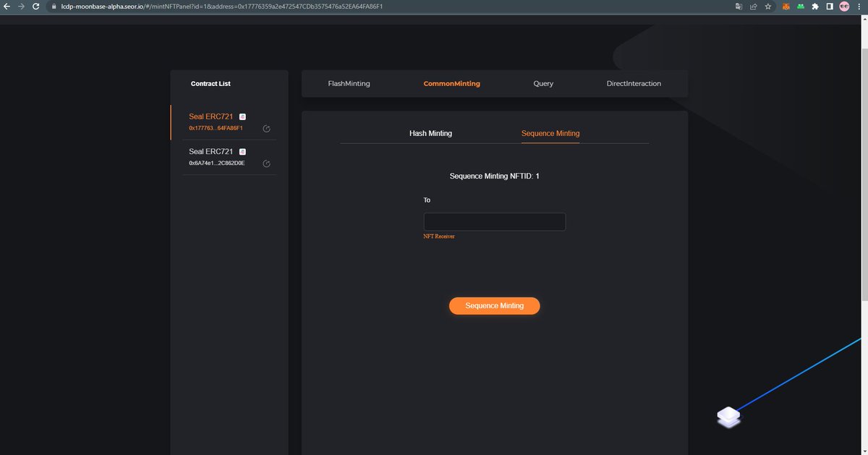Click the badge icon next to 0x6A74e1 Seal ERC721
This screenshot has height=455, width=868.
242,152
